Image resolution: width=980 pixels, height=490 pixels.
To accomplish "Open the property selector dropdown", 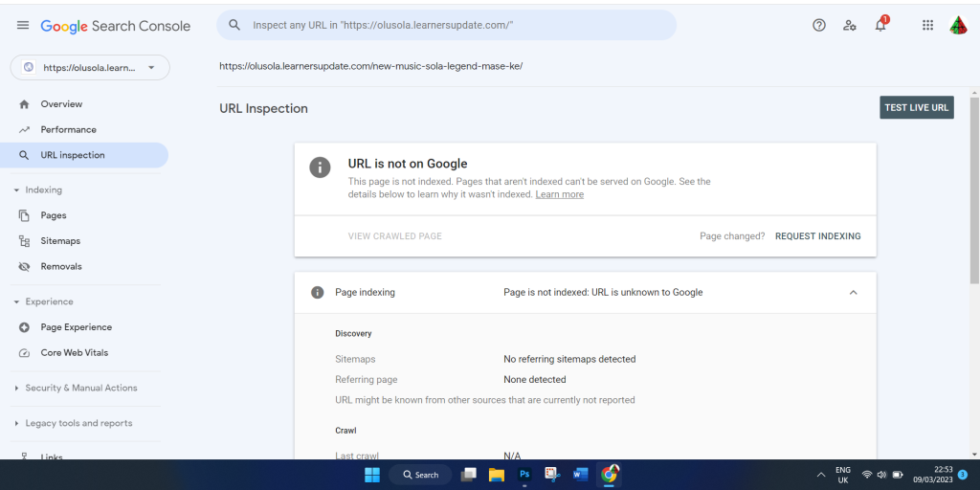I will point(90,68).
